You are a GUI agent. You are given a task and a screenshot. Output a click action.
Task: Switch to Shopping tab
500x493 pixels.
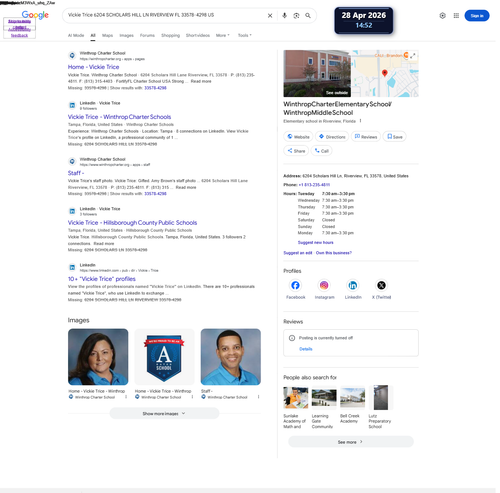tap(170, 35)
